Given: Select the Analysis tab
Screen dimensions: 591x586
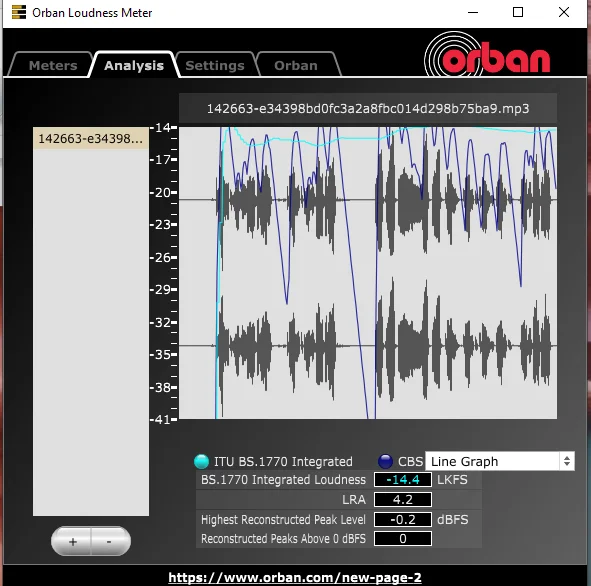Looking at the screenshot, I should [x=134, y=65].
